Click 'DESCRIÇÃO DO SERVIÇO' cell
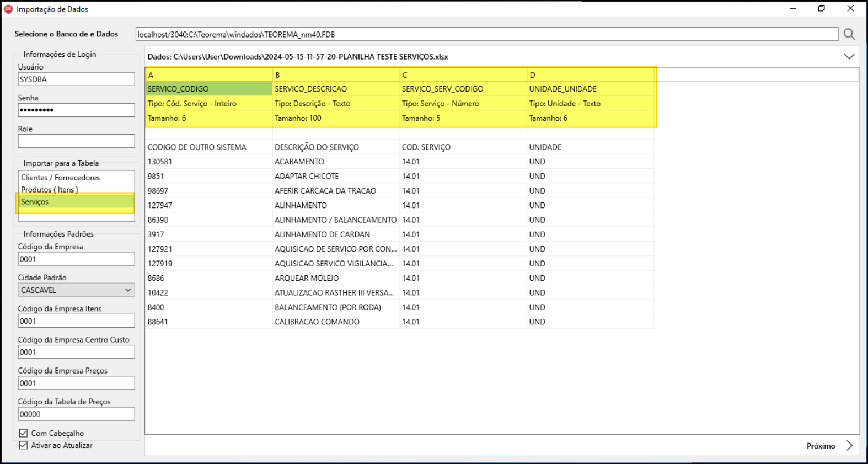Screen dimensions: 868x464 336,147
